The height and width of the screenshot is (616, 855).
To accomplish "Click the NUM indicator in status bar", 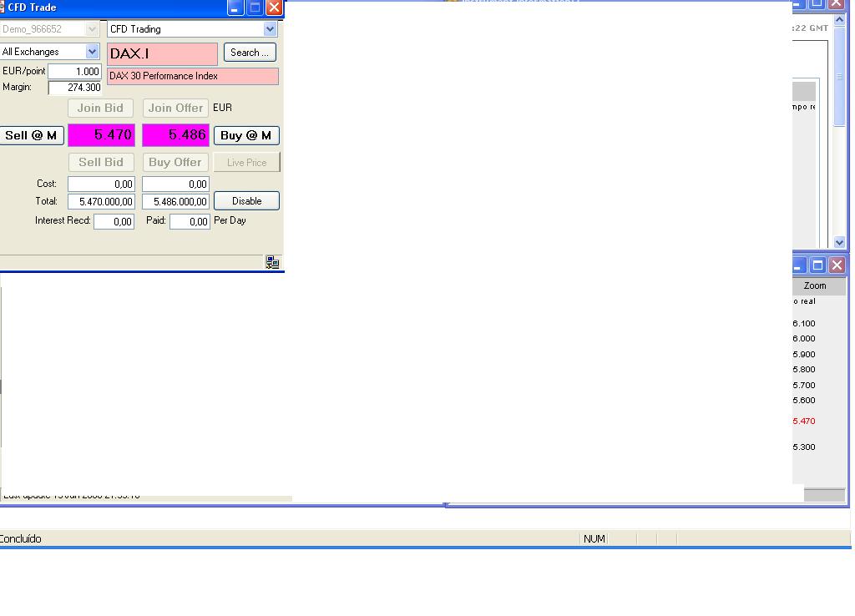I will coord(594,538).
